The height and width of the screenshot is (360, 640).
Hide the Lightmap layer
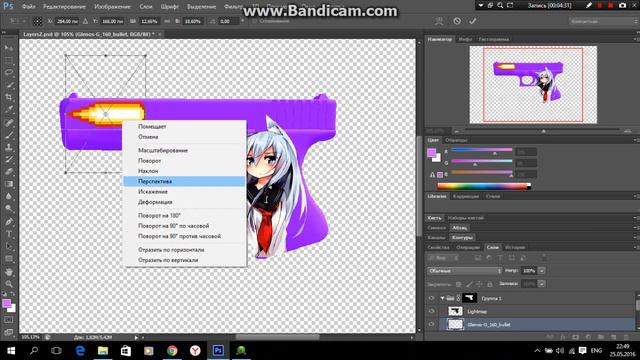[x=431, y=311]
